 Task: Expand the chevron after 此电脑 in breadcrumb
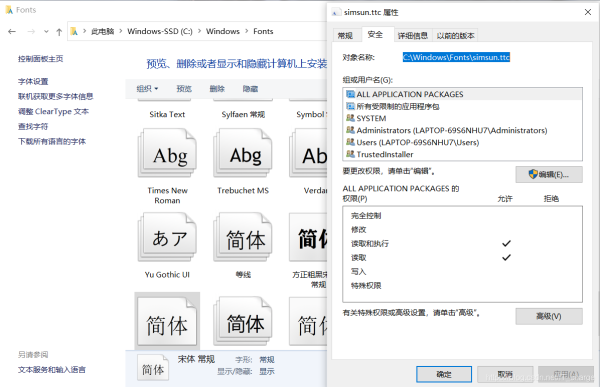tap(121, 31)
